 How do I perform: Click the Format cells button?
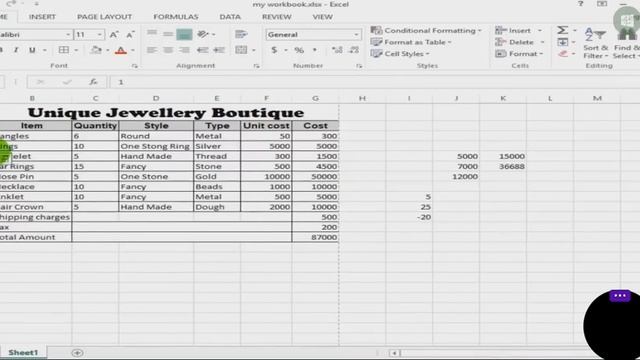pyautogui.click(x=519, y=54)
